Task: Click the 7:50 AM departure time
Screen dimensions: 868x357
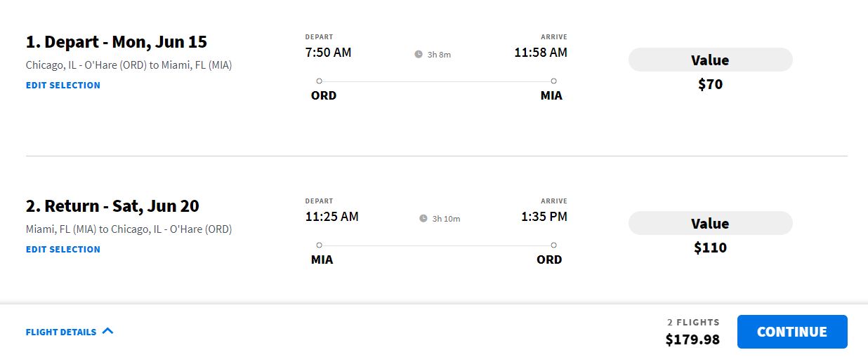Action: [x=328, y=53]
